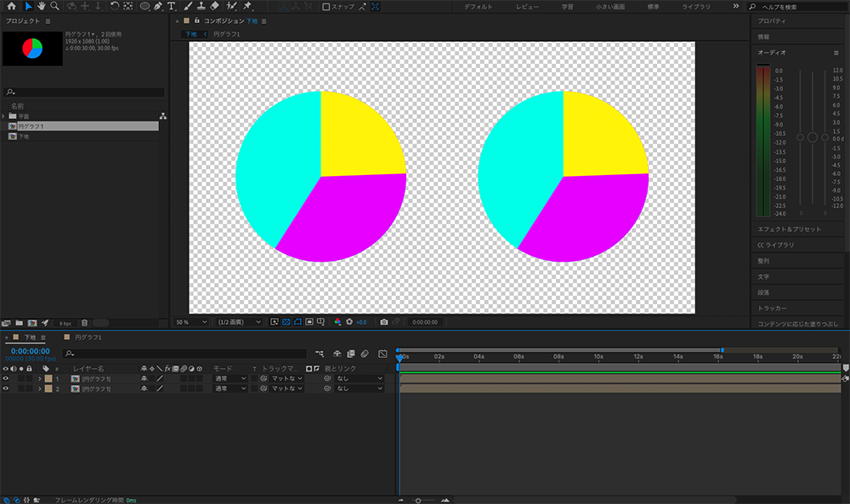
Task: Select the Ellipse shape tool
Action: [144, 6]
